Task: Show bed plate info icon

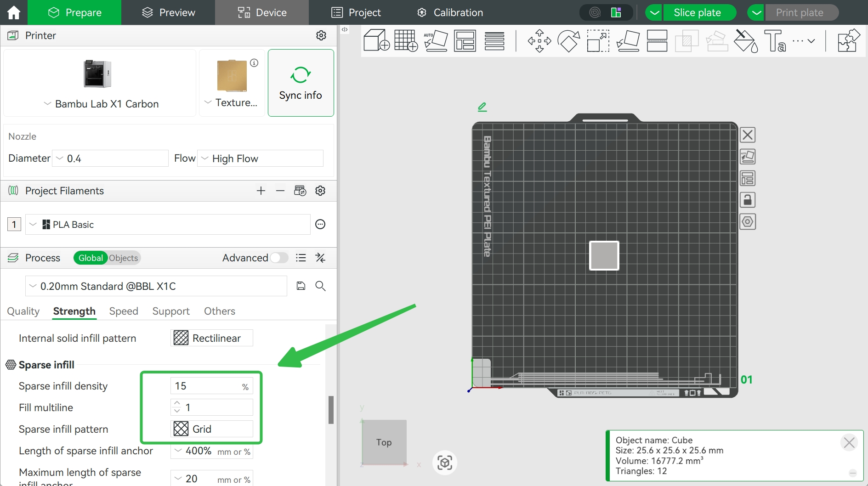Action: pyautogui.click(x=254, y=63)
